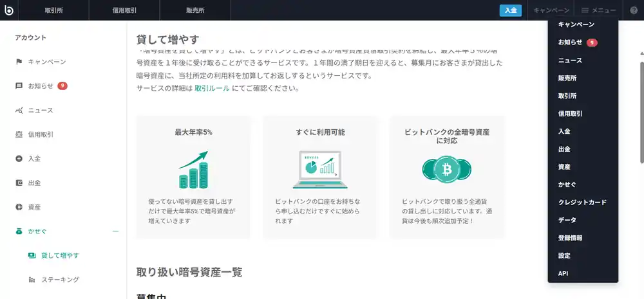This screenshot has height=299, width=644.
Task: Click the scales icon beside sidebar 信用取引
Action: (19, 134)
